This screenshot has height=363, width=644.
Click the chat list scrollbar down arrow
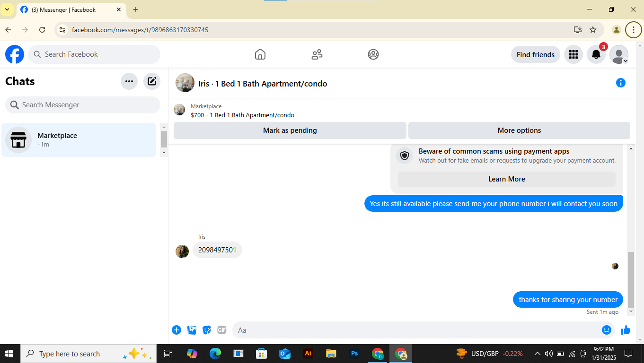tap(164, 153)
